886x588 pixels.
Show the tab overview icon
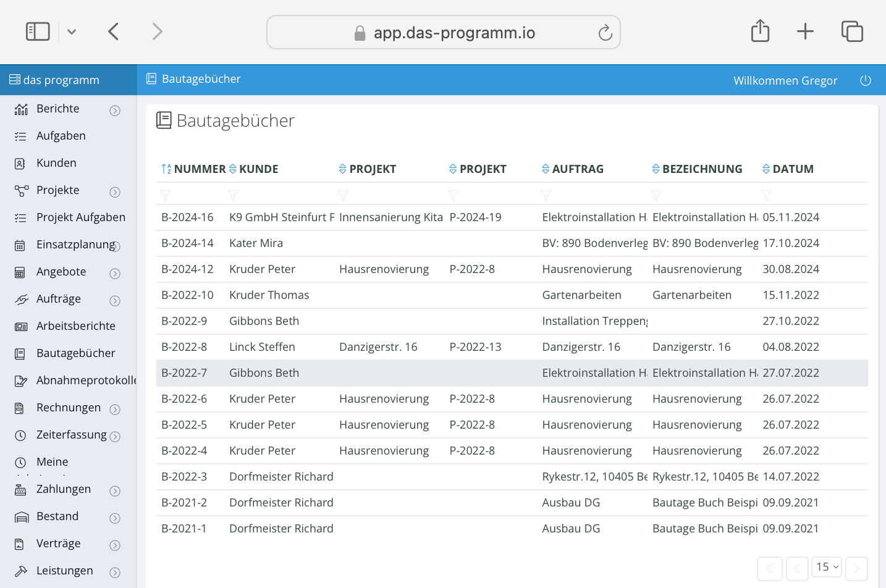(852, 31)
